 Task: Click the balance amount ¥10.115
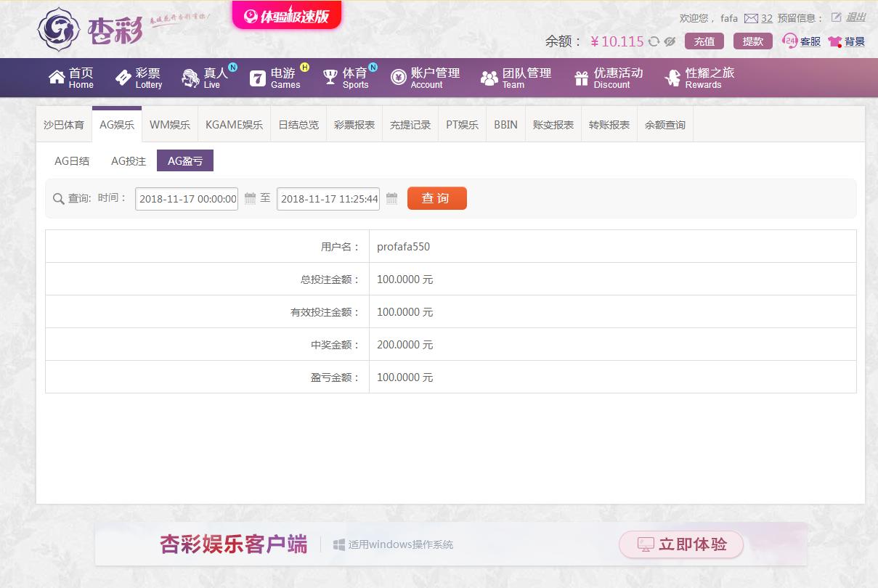(x=617, y=41)
